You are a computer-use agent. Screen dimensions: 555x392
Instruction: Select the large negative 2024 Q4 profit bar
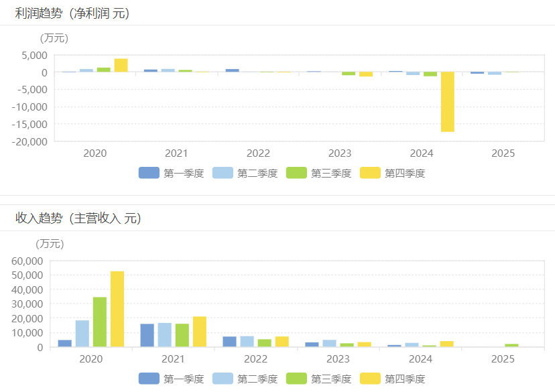pyautogui.click(x=448, y=102)
